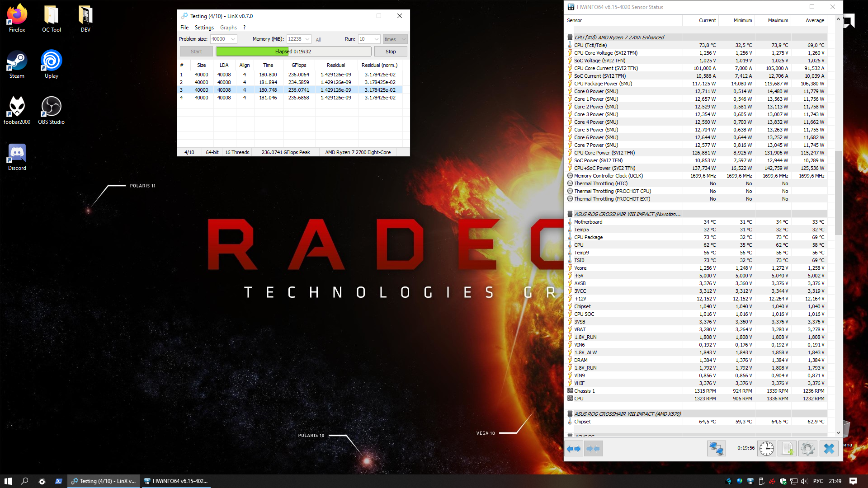Click the LinX elapsed progress bar
The height and width of the screenshot is (488, 868).
pos(293,52)
